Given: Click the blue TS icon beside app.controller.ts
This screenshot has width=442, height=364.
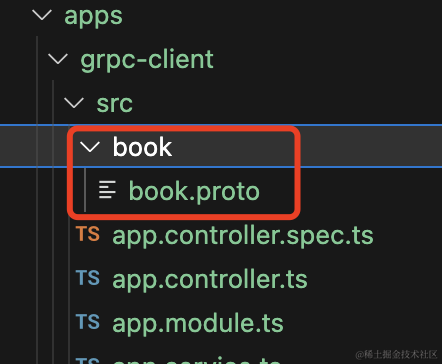Looking at the screenshot, I should click(x=88, y=278).
